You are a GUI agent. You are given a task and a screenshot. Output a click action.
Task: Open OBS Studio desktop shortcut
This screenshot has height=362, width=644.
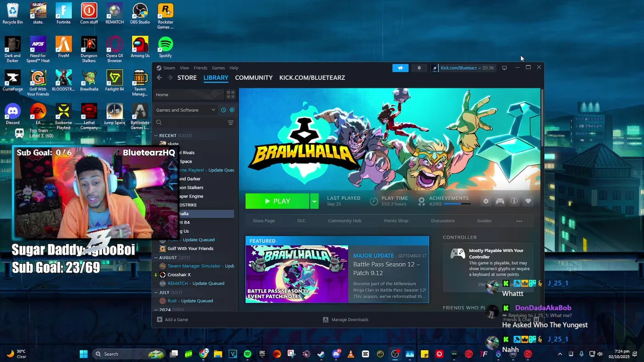[140, 14]
